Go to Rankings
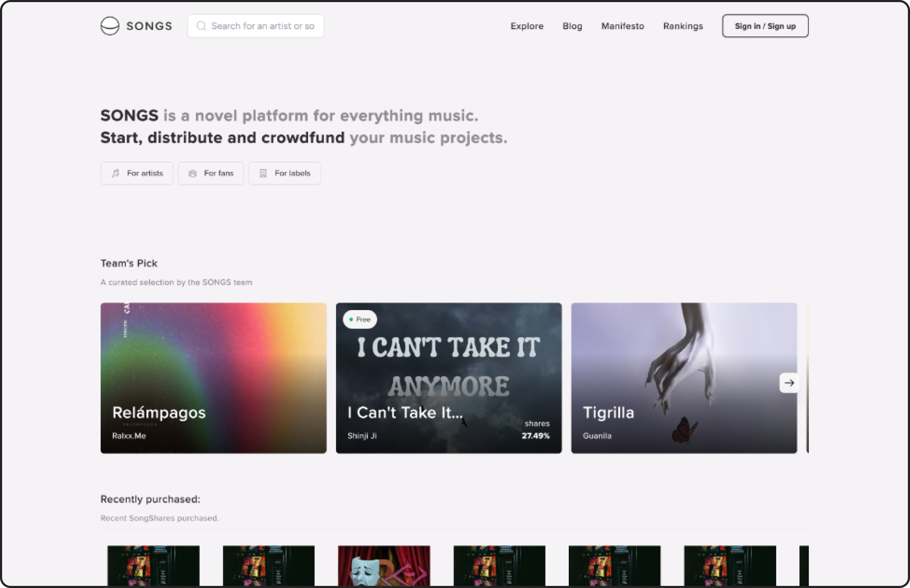 point(682,26)
